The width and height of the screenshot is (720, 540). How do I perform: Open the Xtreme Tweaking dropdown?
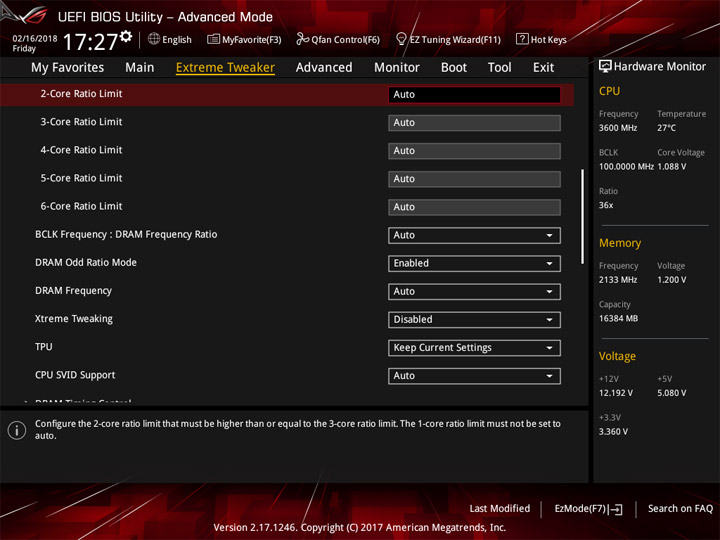(474, 320)
